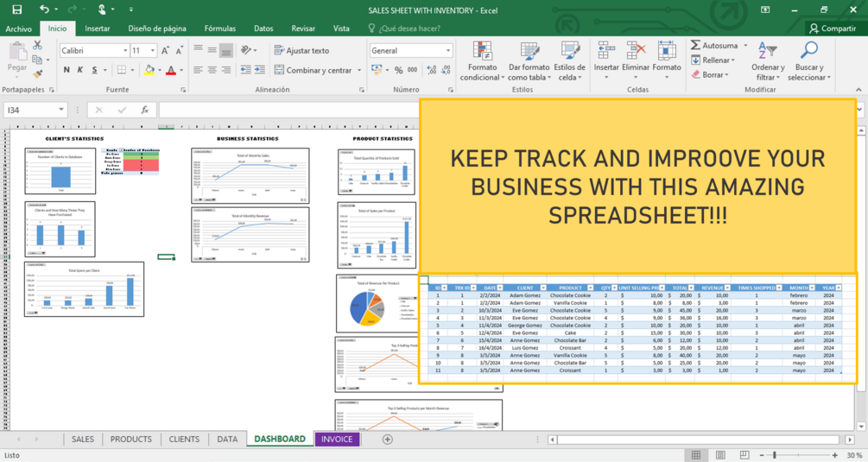Click the Save icon in quick access toolbar
Viewport: 868px width, 462px height.
(x=17, y=9)
